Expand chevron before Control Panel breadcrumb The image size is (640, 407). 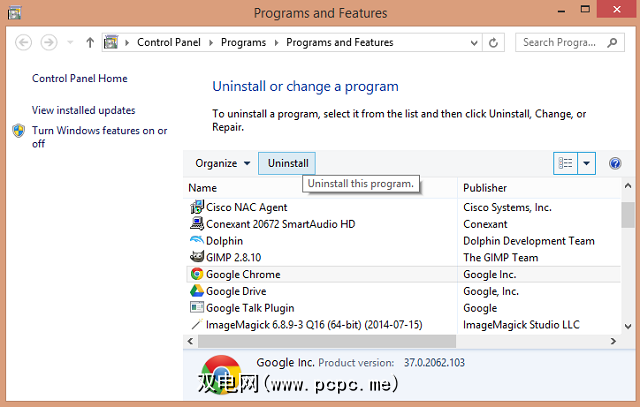[x=127, y=43]
